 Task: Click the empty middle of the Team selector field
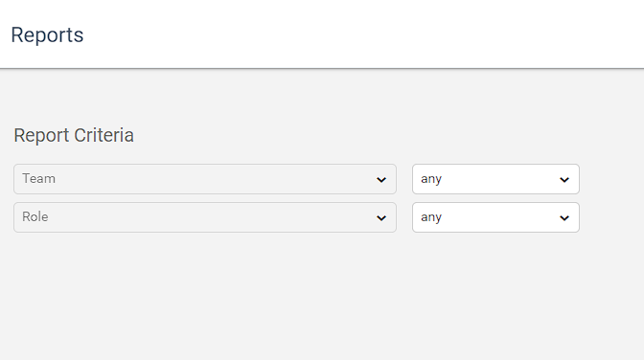(214, 179)
